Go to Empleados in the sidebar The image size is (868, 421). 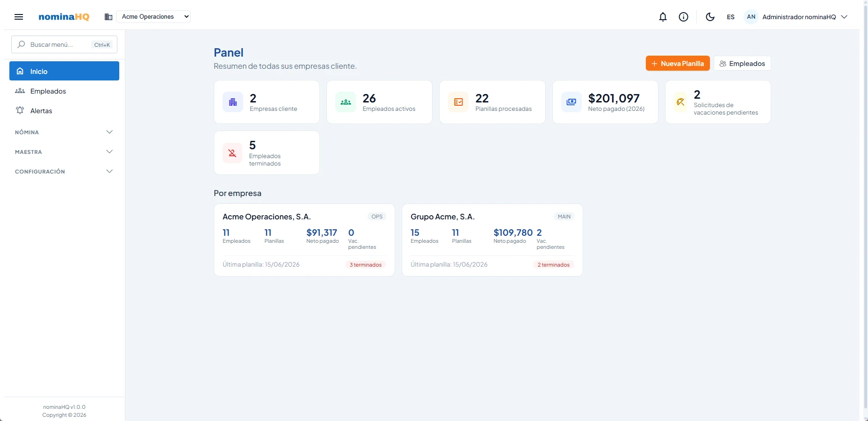[64, 91]
